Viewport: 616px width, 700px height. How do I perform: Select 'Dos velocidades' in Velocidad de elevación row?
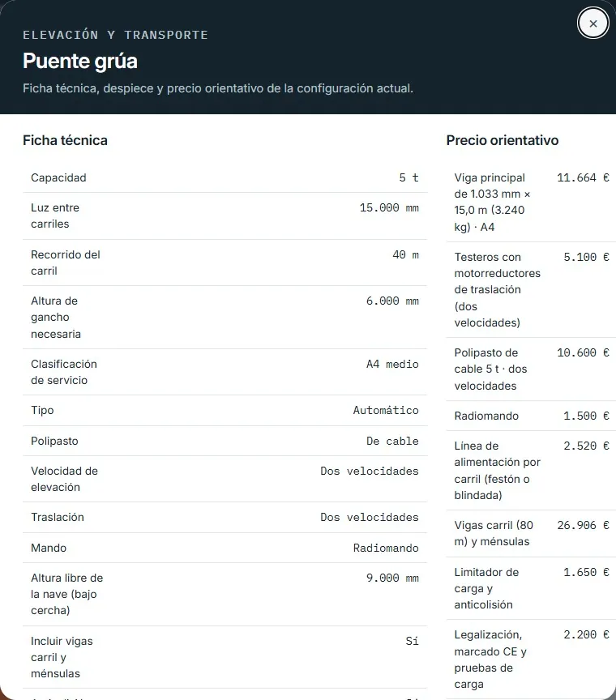coord(370,471)
